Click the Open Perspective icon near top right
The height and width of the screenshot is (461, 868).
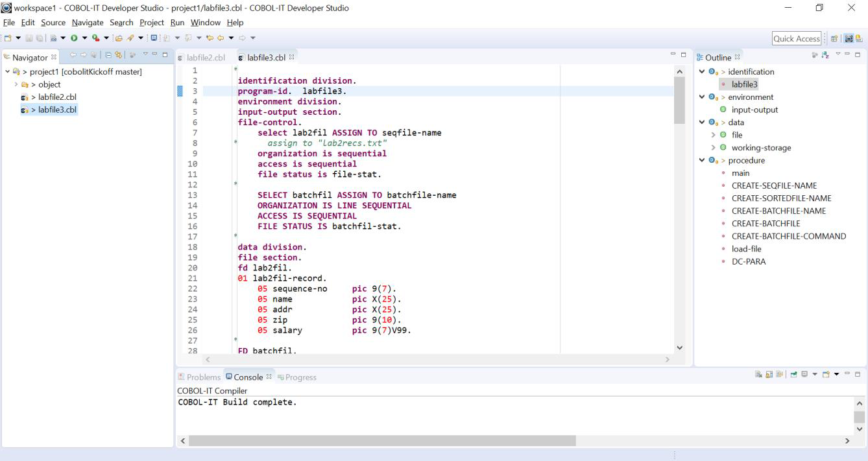click(834, 39)
